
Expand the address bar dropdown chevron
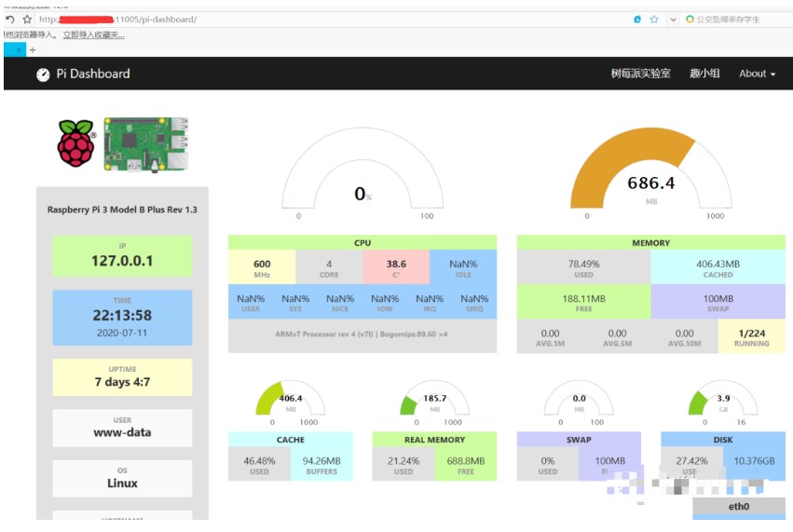point(673,20)
